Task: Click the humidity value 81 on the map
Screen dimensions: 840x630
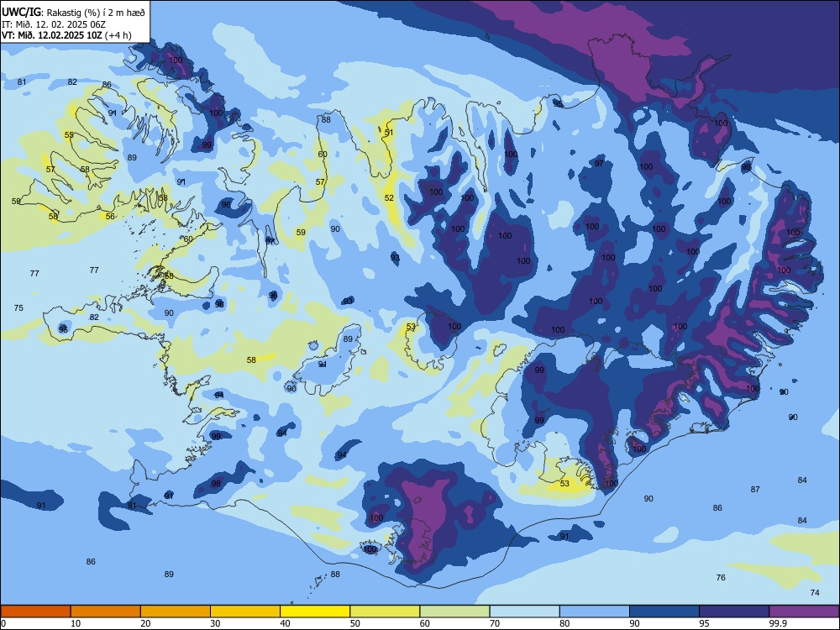Action: point(22,82)
